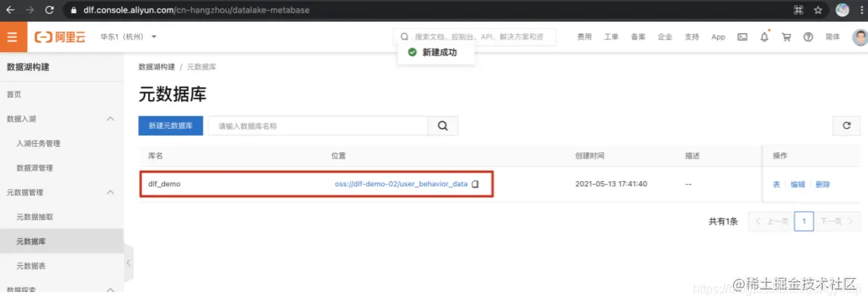The height and width of the screenshot is (303, 868).
Task: Go forward in the browser
Action: pyautogui.click(x=29, y=10)
